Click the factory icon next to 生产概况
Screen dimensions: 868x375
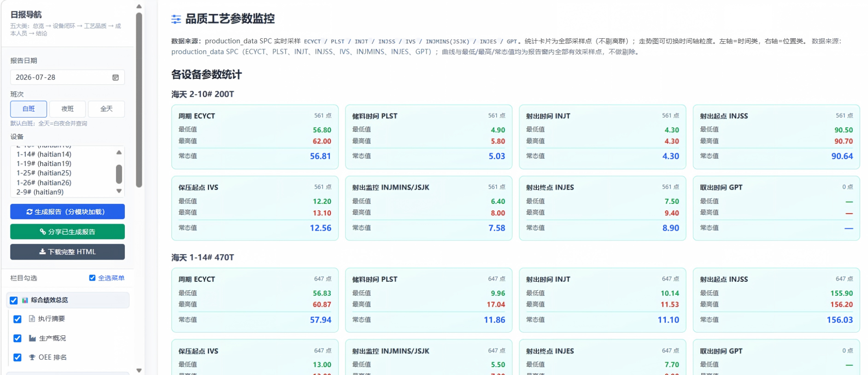click(32, 338)
